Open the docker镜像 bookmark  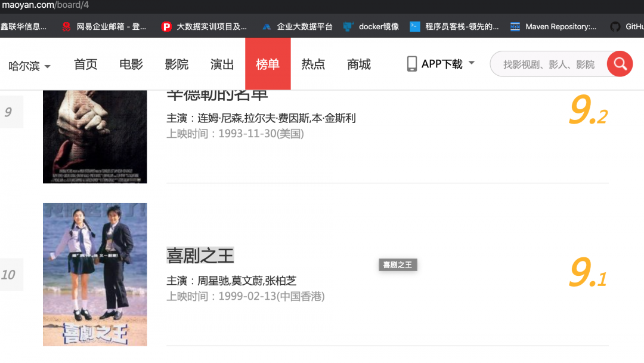(371, 27)
